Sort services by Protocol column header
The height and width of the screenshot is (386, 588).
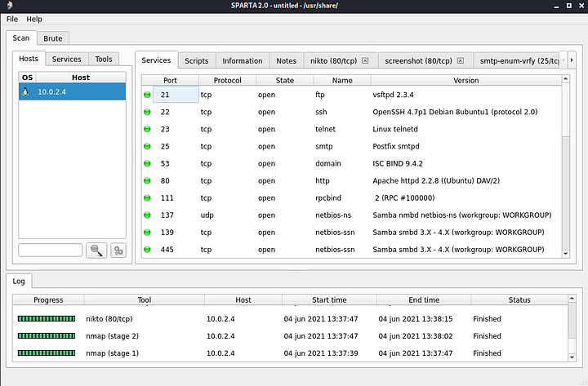click(x=228, y=80)
